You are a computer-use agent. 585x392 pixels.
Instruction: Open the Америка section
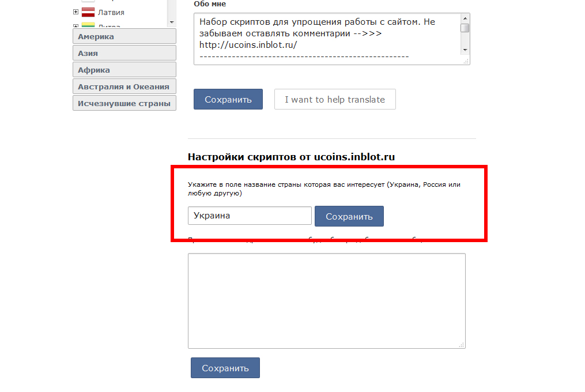tap(124, 36)
